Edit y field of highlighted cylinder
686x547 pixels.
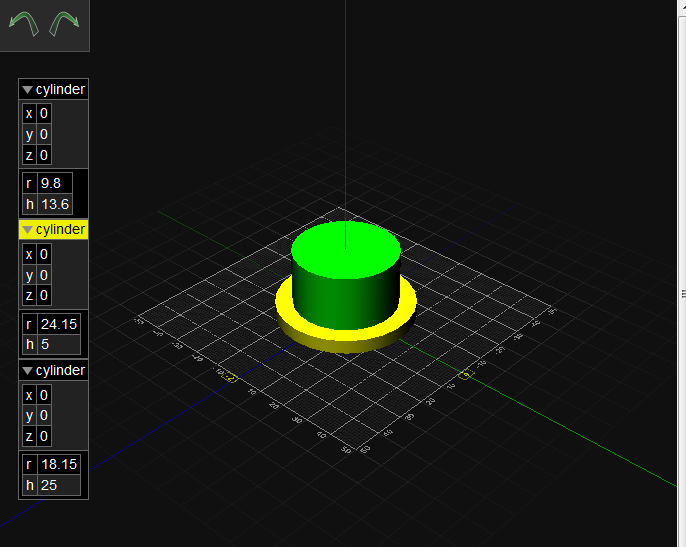coord(44,275)
